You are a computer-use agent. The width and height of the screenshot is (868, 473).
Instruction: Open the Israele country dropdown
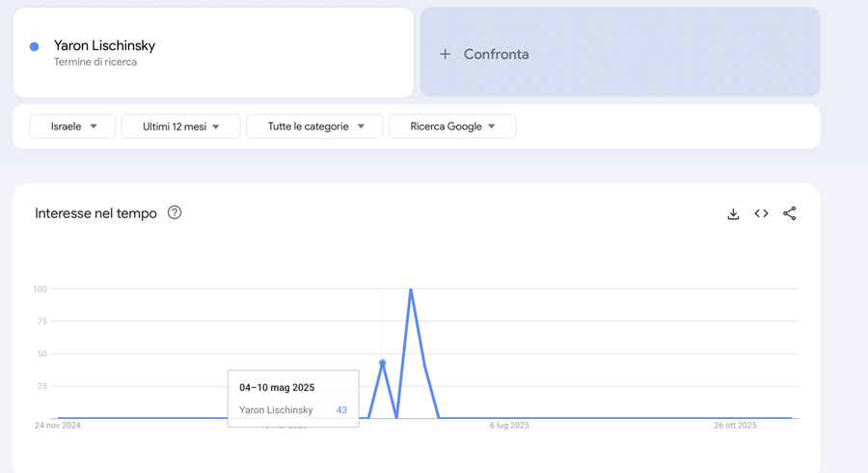pyautogui.click(x=72, y=126)
